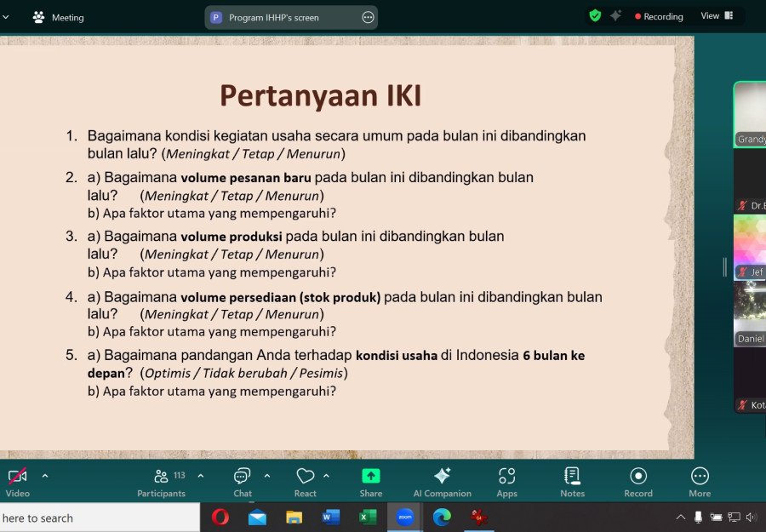The image size is (766, 532).
Task: Open Opera browser from the taskbar
Action: (220, 517)
